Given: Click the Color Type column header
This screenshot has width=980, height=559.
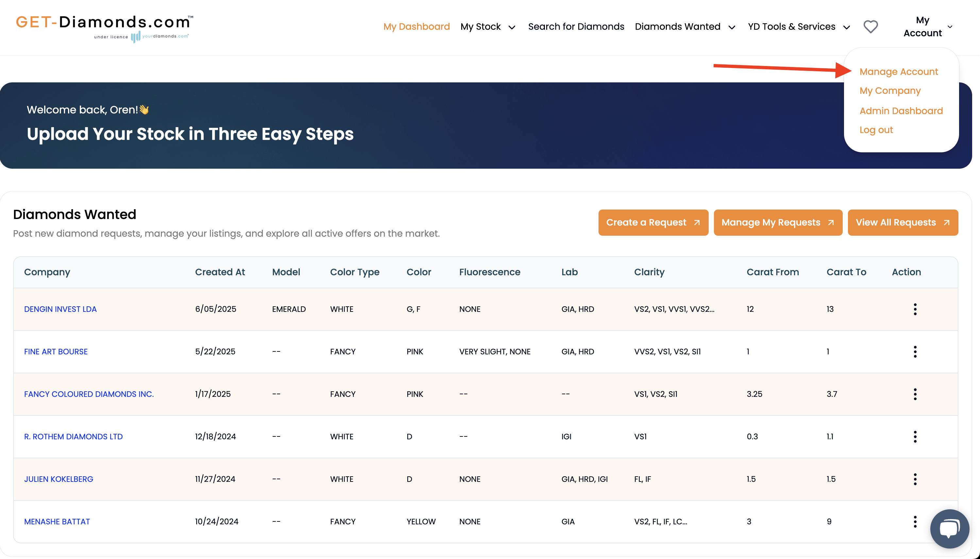Looking at the screenshot, I should [355, 272].
